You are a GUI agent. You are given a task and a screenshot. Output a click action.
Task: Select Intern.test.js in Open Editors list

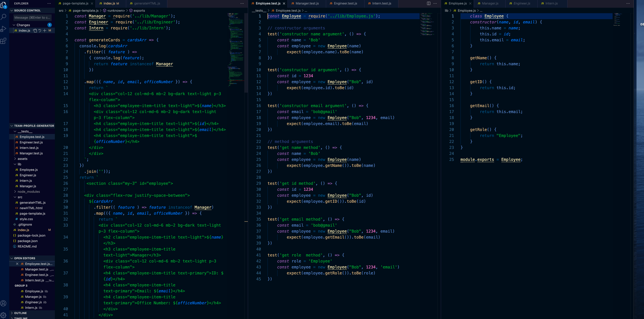click(x=32, y=280)
